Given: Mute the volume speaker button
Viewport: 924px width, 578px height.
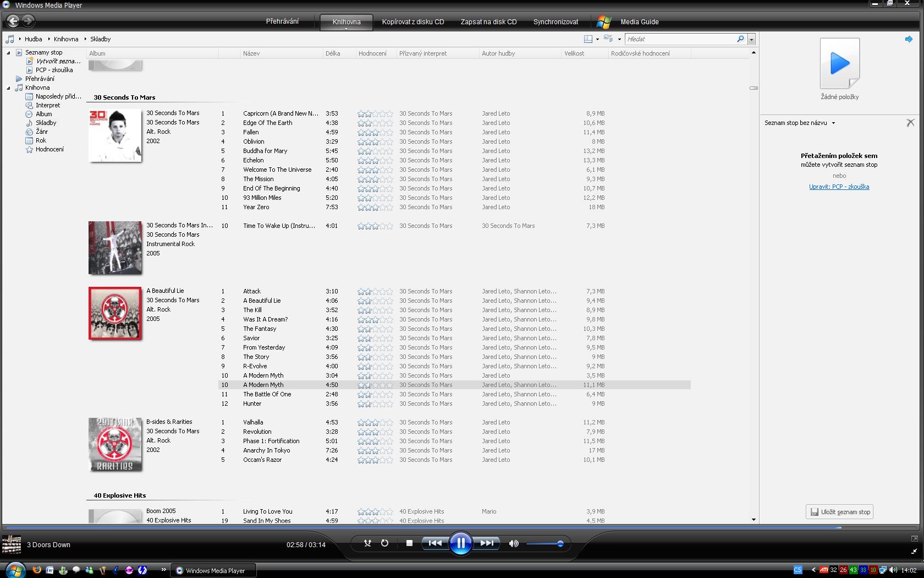Looking at the screenshot, I should pyautogui.click(x=514, y=543).
